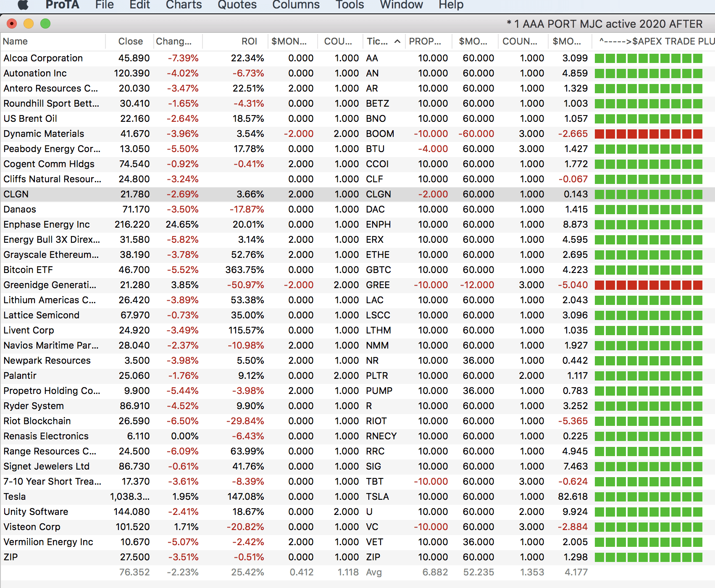The width and height of the screenshot is (715, 588).
Task: Select the Grayscale Ethereum... row
Action: click(357, 255)
